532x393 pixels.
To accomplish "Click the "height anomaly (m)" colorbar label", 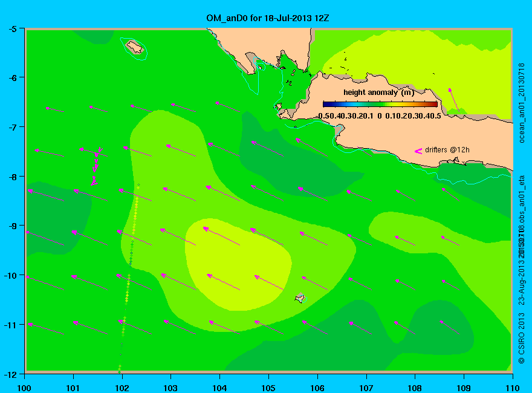I will point(378,93).
